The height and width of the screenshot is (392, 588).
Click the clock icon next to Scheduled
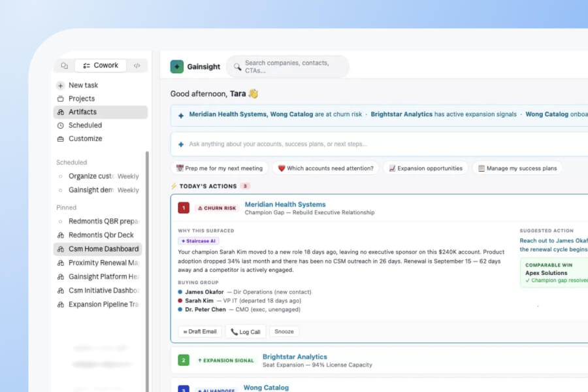tap(60, 125)
